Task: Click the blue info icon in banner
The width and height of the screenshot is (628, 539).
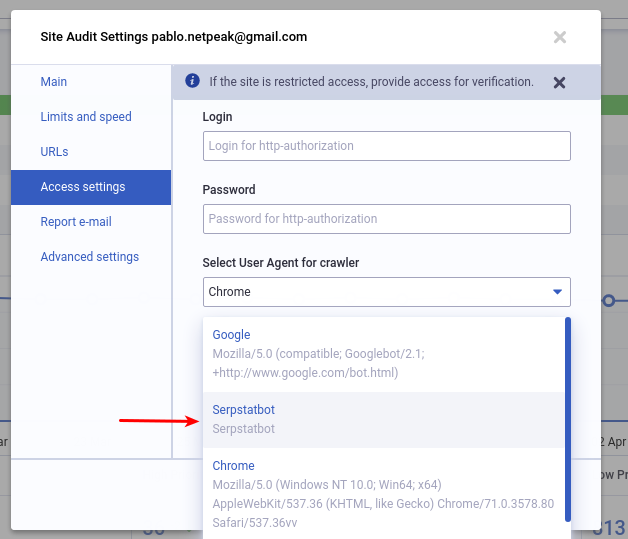Action: click(193, 82)
